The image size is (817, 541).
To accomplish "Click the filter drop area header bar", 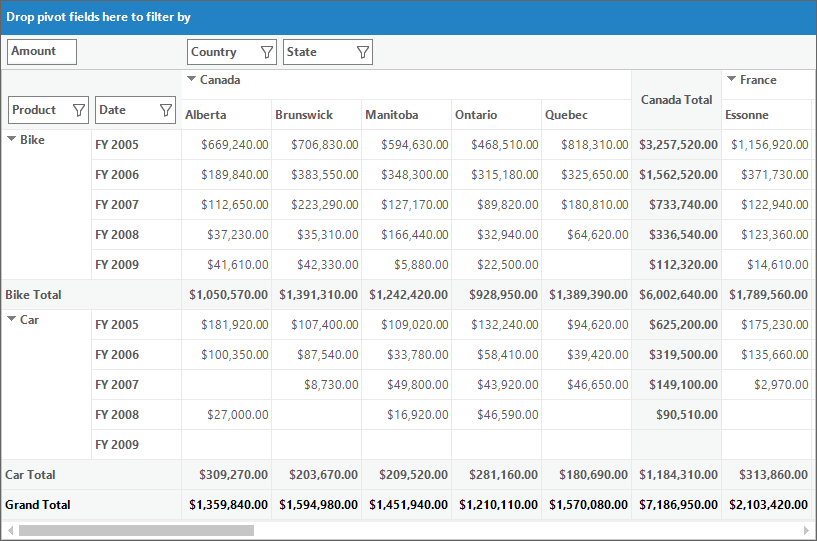I will tap(408, 17).
